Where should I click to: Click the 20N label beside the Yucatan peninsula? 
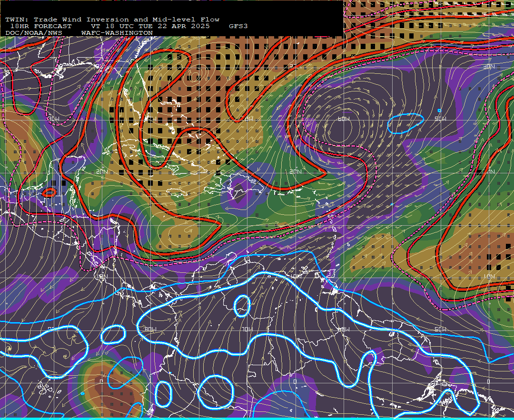coord(102,172)
